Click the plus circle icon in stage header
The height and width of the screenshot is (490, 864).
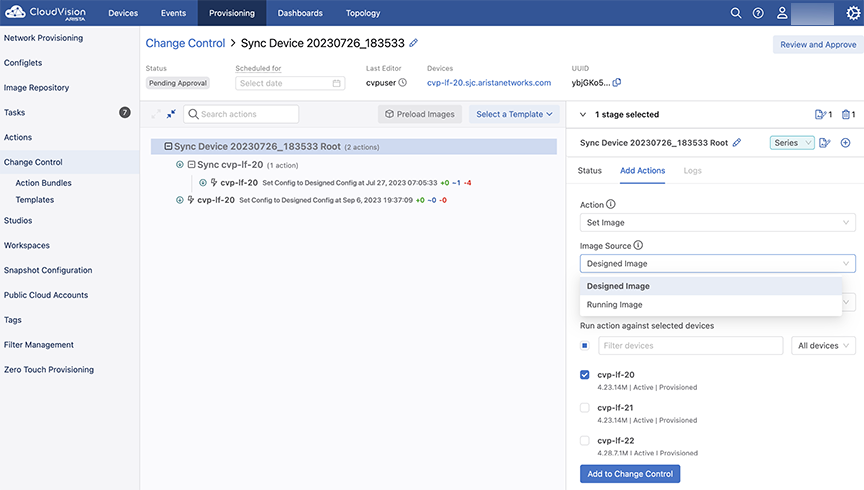[x=845, y=143]
